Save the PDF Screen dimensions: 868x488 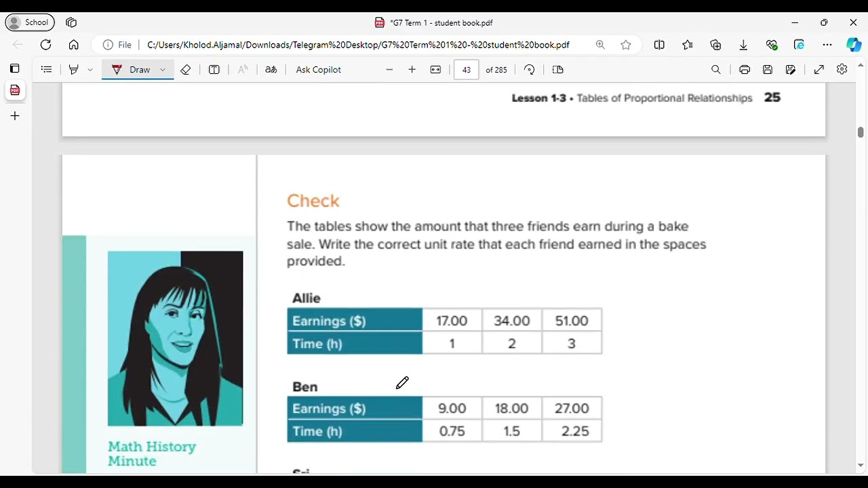coord(768,69)
